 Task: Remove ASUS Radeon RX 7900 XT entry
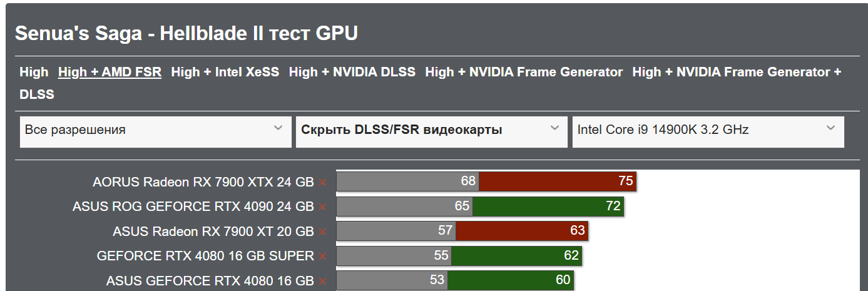tap(322, 232)
